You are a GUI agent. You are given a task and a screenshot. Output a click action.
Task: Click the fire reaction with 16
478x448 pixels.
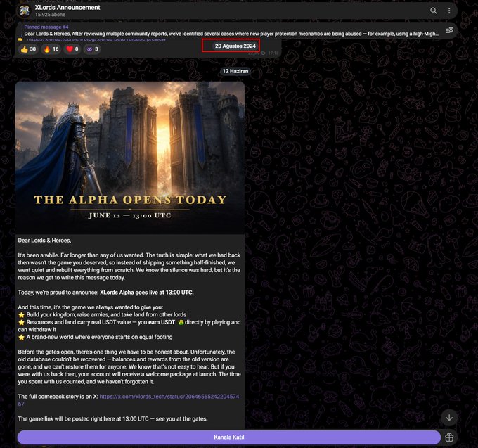point(51,49)
